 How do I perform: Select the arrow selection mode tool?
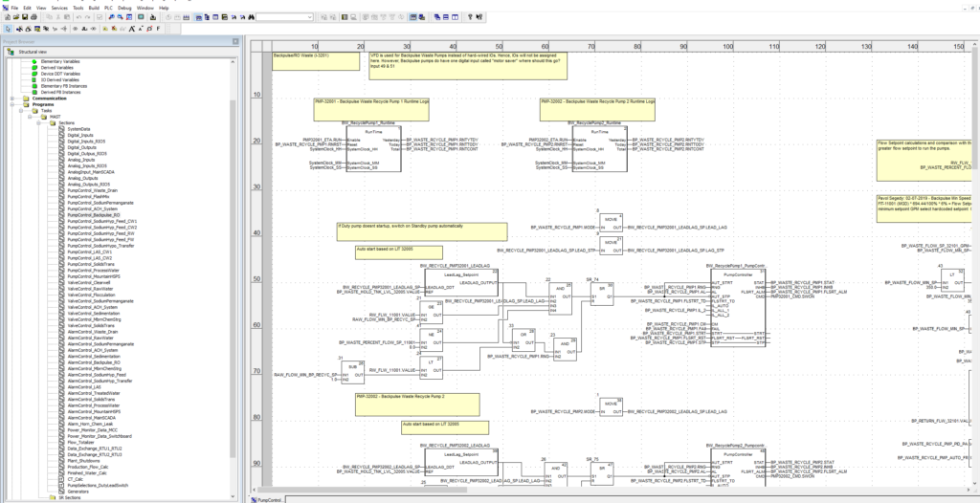(x=8, y=29)
